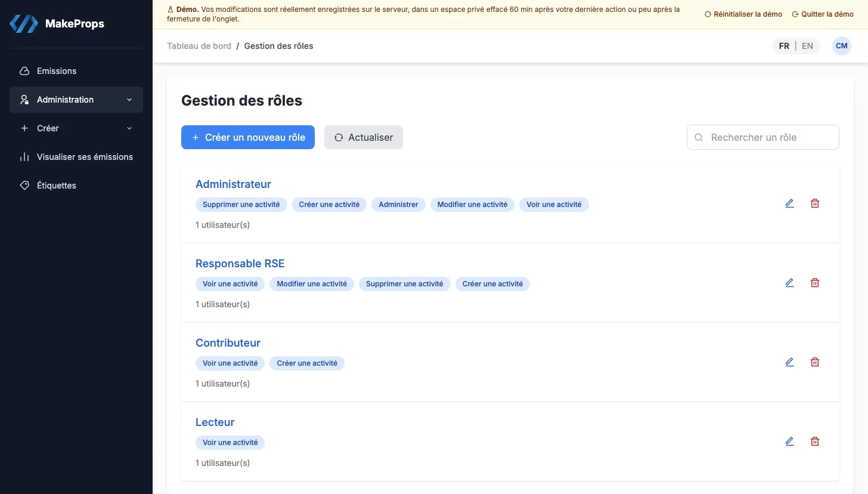This screenshot has width=868, height=494.
Task: Click Réinitialiser la démo
Action: point(743,14)
